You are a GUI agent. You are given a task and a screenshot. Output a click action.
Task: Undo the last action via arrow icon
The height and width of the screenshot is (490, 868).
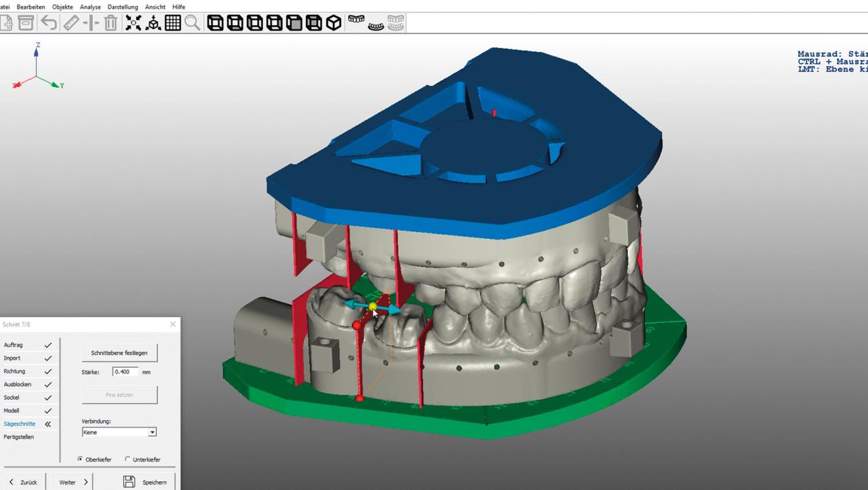tap(49, 23)
